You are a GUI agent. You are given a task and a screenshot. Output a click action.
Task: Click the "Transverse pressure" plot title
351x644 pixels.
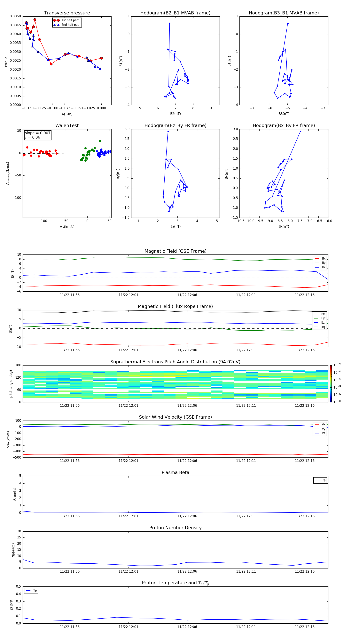[x=67, y=13]
